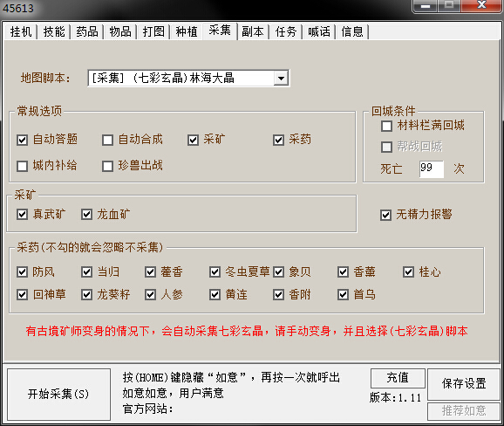Uncheck the 自动答题 checkbox
This screenshot has width=504, height=426.
point(22,140)
